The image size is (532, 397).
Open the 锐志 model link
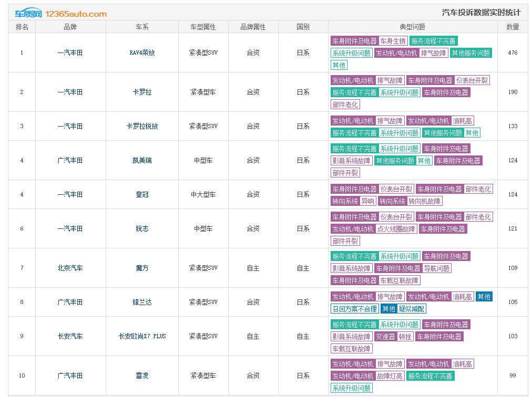pos(142,228)
